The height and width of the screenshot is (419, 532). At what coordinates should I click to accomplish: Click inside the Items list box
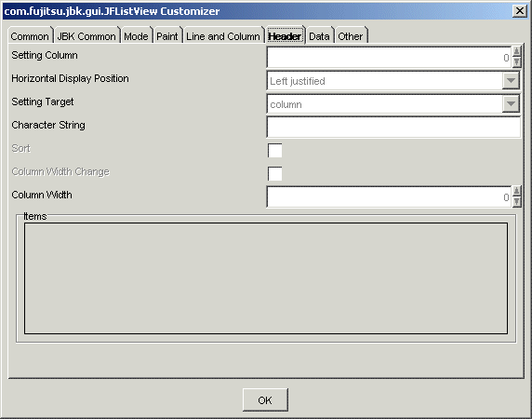266,278
